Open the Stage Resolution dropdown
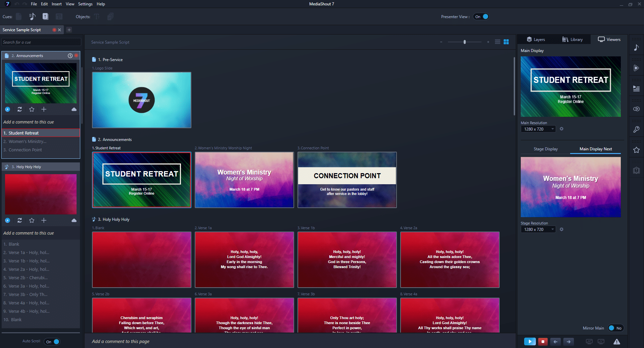 click(538, 230)
